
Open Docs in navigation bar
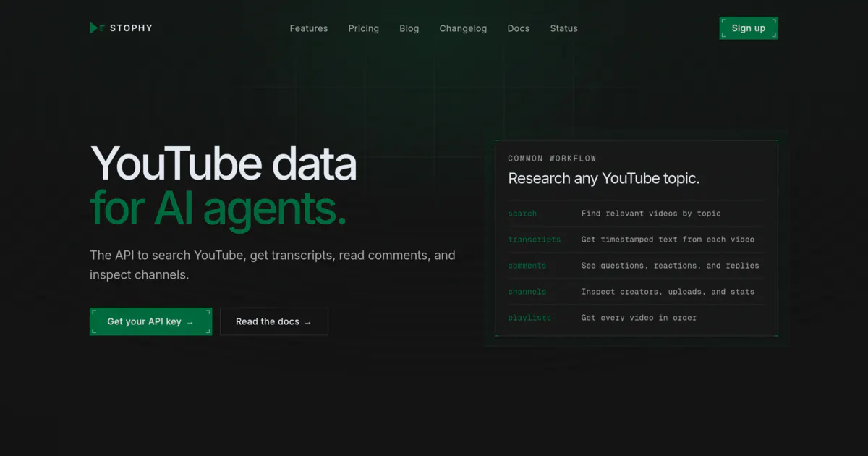click(519, 28)
